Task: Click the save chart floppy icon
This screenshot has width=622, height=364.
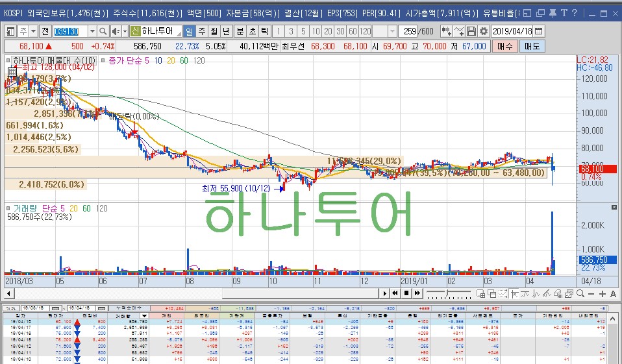Action: tap(471, 31)
